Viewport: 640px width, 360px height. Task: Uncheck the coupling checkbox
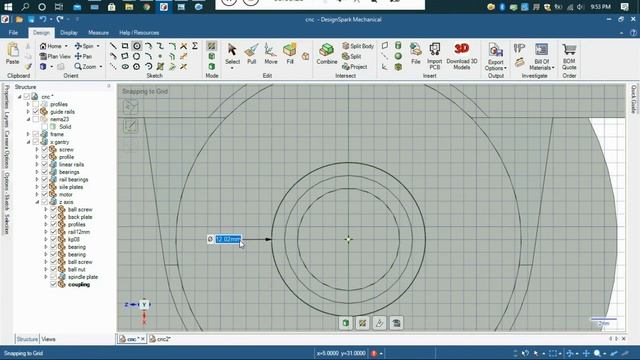pos(53,284)
